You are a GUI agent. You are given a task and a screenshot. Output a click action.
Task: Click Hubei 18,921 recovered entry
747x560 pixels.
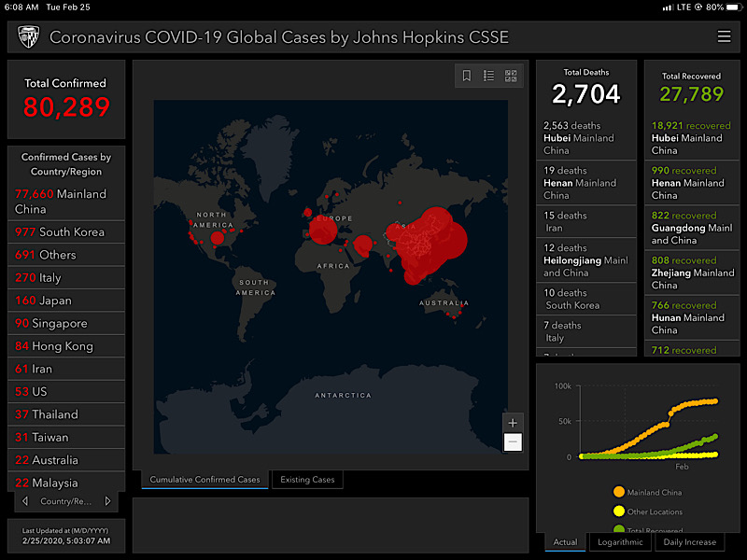pyautogui.click(x=692, y=138)
